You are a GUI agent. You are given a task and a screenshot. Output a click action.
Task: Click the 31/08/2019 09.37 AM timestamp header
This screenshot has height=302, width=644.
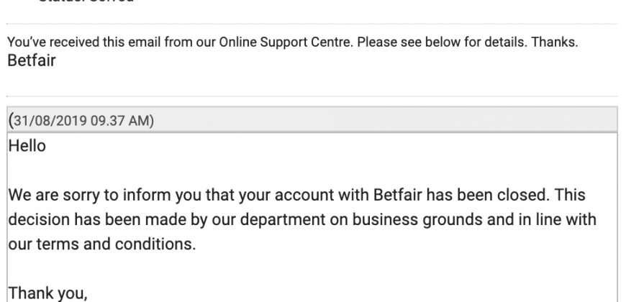coord(81,121)
